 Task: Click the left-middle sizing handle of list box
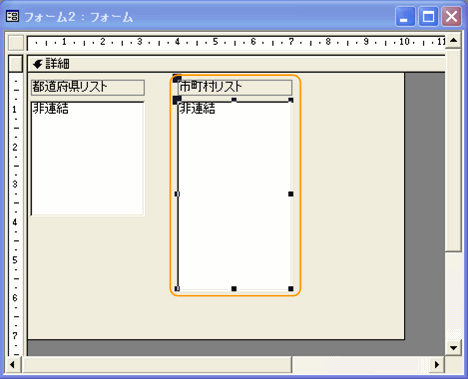[x=177, y=194]
